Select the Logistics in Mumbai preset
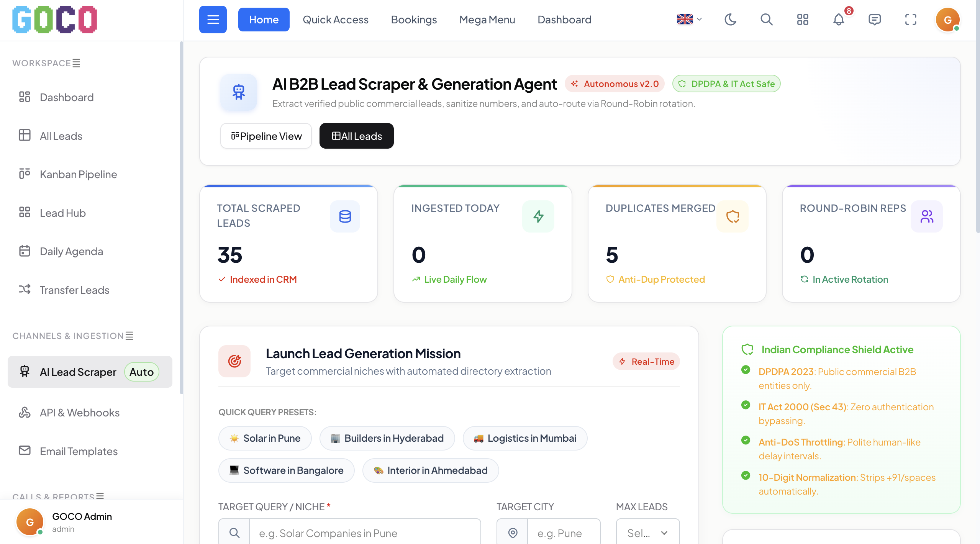 click(525, 438)
